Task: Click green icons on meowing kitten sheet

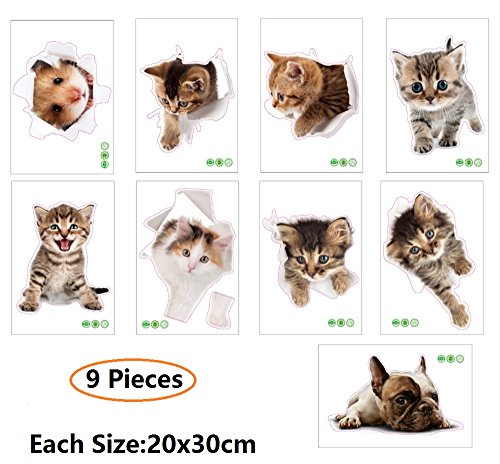Action: (95, 324)
